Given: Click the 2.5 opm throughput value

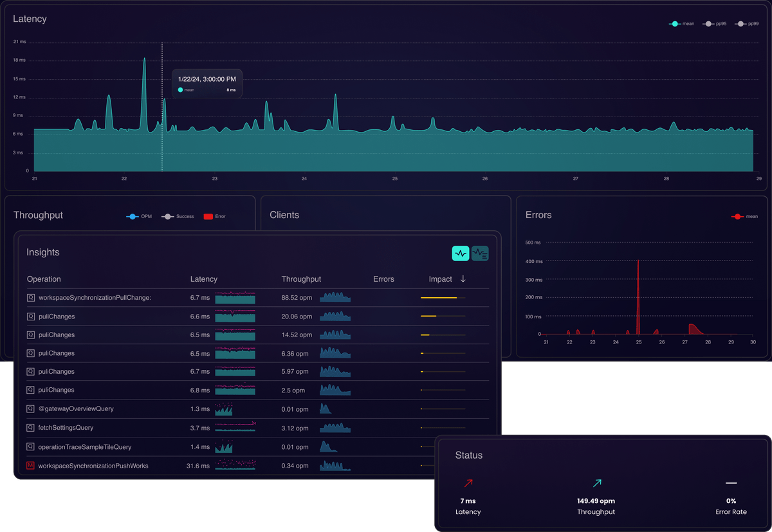Looking at the screenshot, I should [x=293, y=390].
